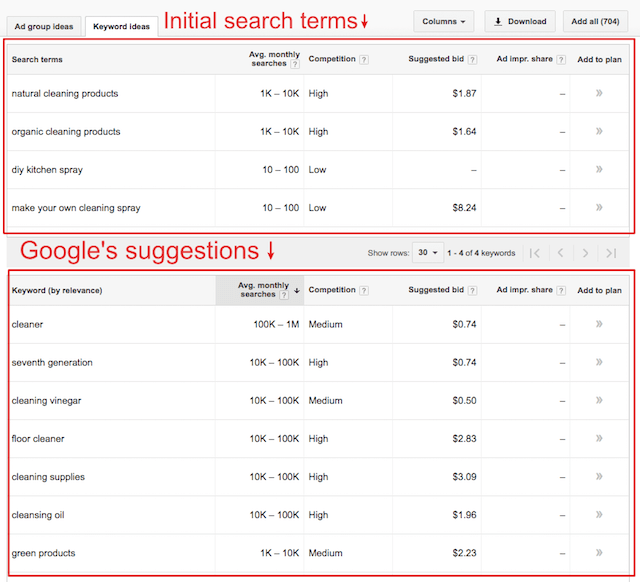Click the $1.64 suggested bid value
Screen dimensions: 640x582
click(464, 131)
